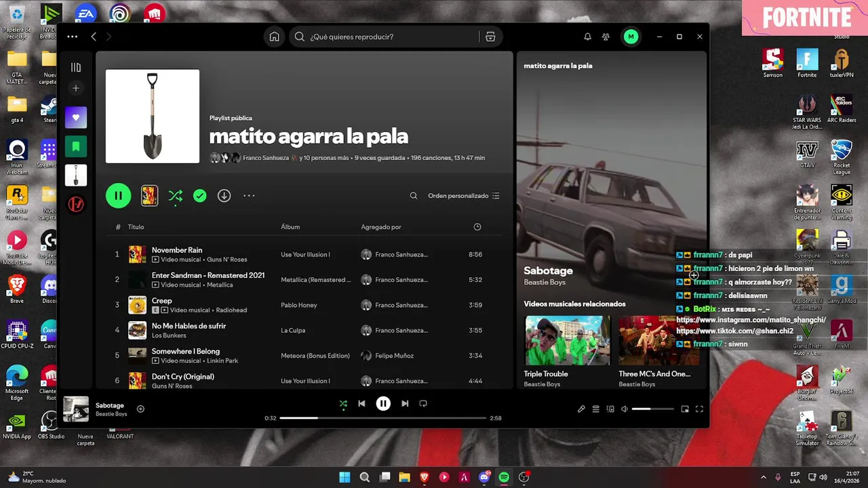The height and width of the screenshot is (488, 868).
Task: Sort by the Álbum column header
Action: pos(290,227)
